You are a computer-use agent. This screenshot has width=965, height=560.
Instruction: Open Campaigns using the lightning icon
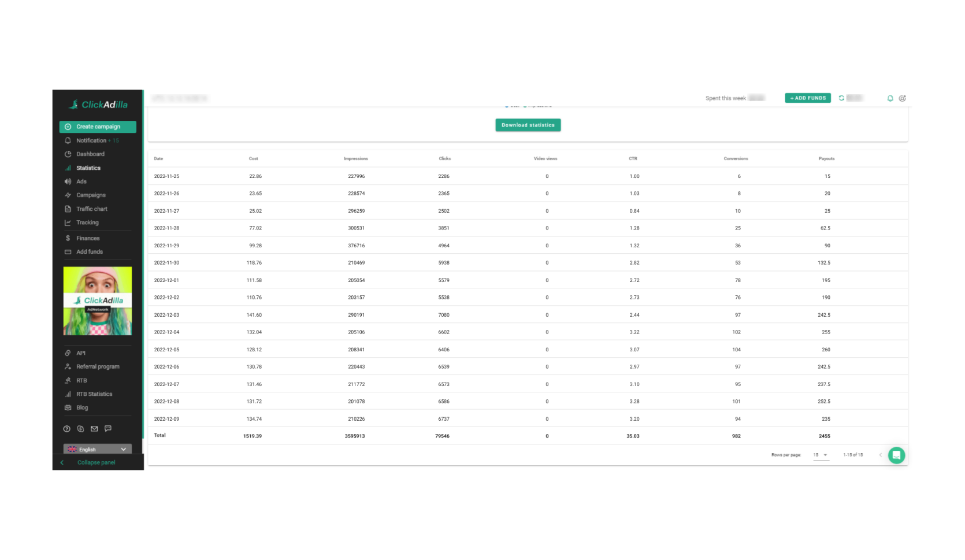pyautogui.click(x=68, y=195)
